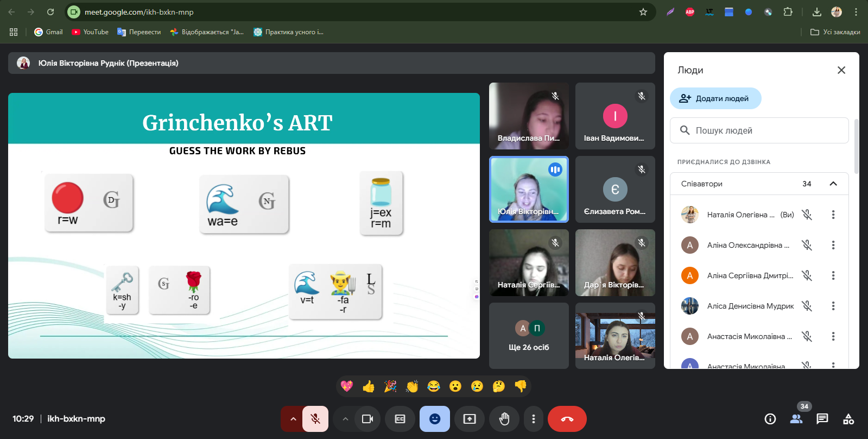Open the activities shapes icon
This screenshot has height=439, width=868.
848,419
